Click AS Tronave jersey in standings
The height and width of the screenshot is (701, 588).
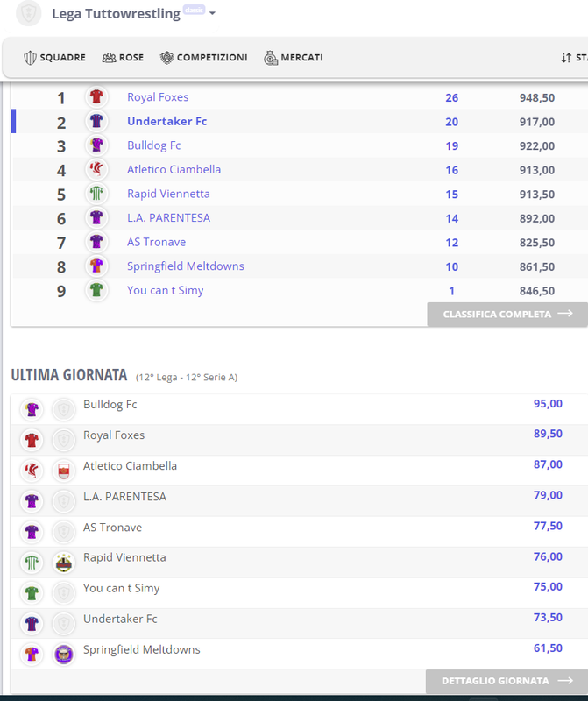tap(96, 242)
